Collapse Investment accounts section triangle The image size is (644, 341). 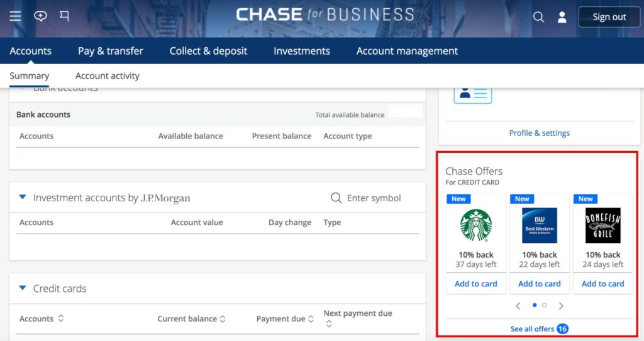[x=23, y=197]
